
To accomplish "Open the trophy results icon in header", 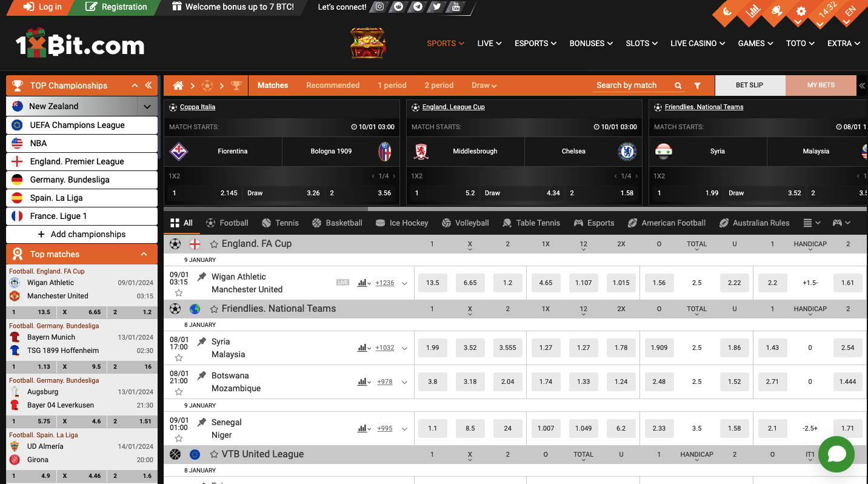I will coord(776,10).
